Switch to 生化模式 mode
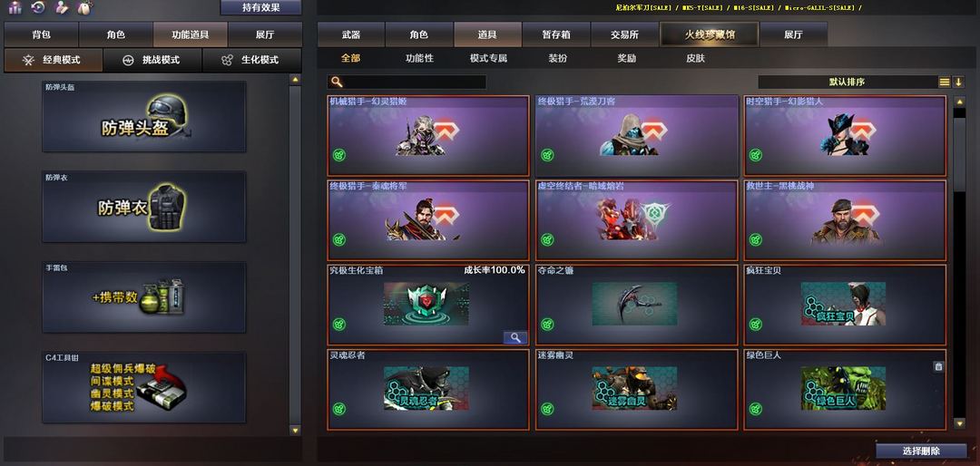 pyautogui.click(x=251, y=61)
